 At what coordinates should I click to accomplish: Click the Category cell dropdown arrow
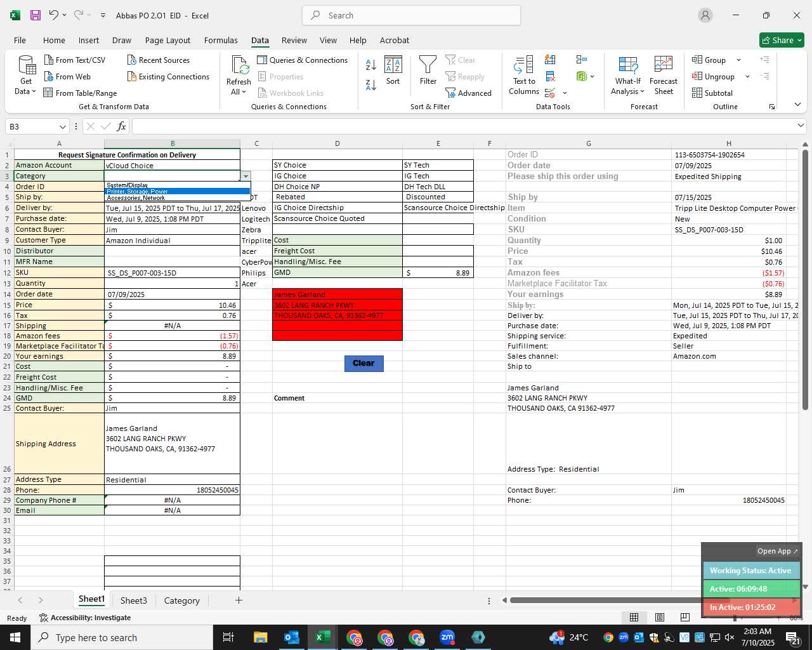[246, 176]
